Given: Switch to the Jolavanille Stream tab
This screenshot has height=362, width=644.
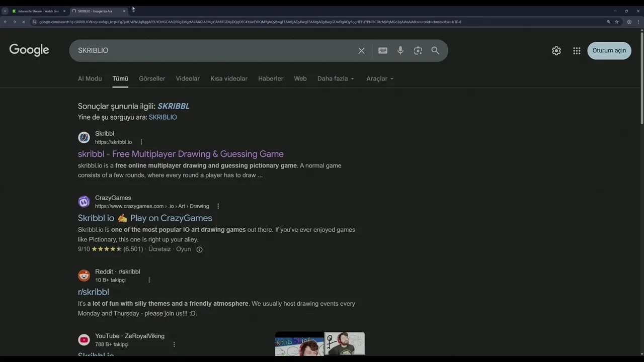Looking at the screenshot, I should [x=38, y=11].
